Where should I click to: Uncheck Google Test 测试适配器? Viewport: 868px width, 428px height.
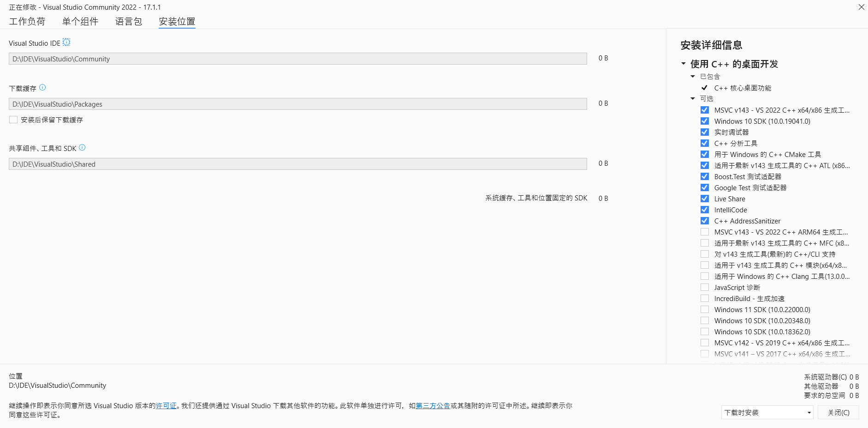click(705, 187)
